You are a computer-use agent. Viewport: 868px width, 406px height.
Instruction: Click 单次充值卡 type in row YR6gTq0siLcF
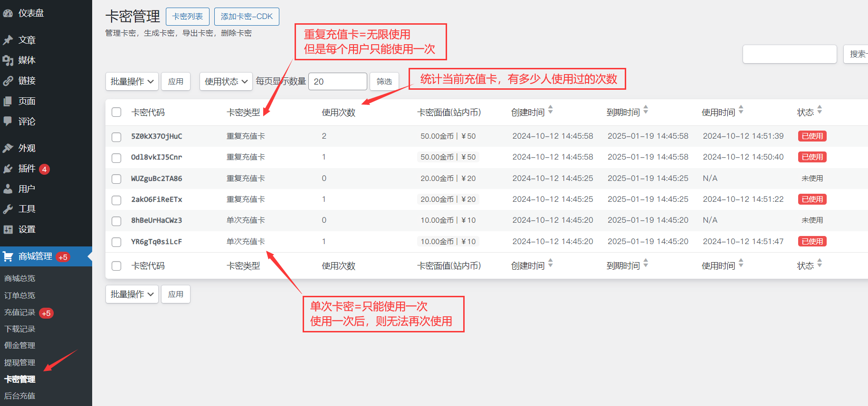(x=246, y=242)
